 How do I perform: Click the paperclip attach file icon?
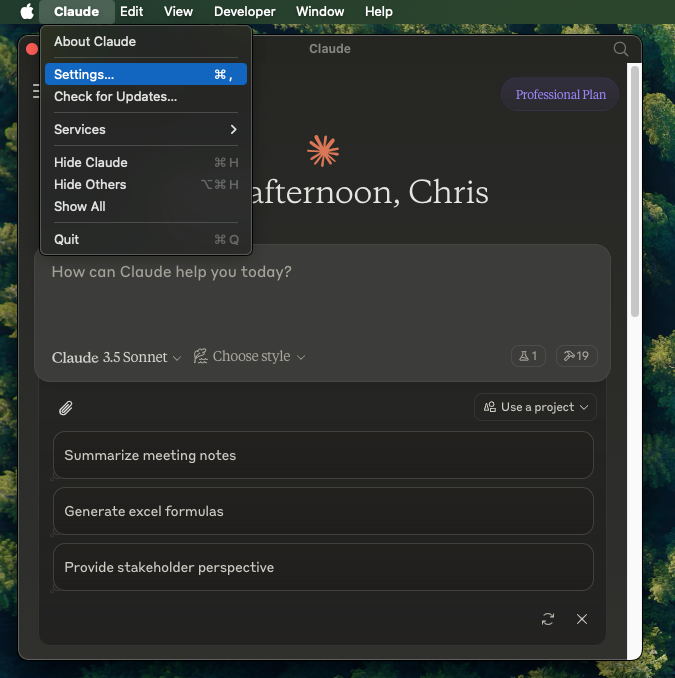tap(66, 408)
